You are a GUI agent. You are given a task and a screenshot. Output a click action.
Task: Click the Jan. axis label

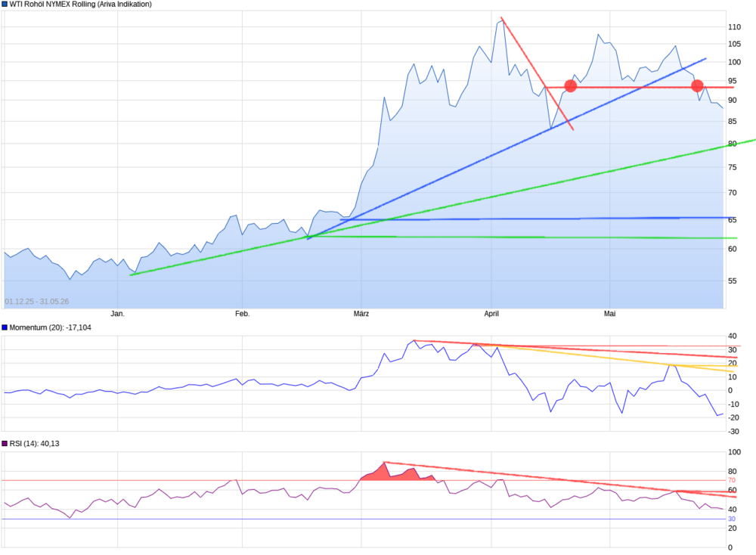point(118,314)
